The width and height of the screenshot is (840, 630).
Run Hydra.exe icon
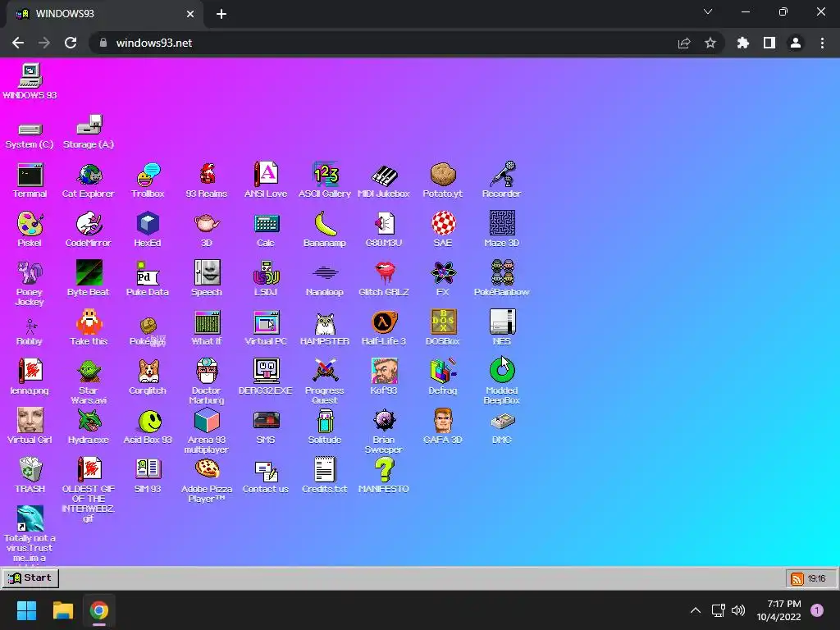click(x=89, y=422)
